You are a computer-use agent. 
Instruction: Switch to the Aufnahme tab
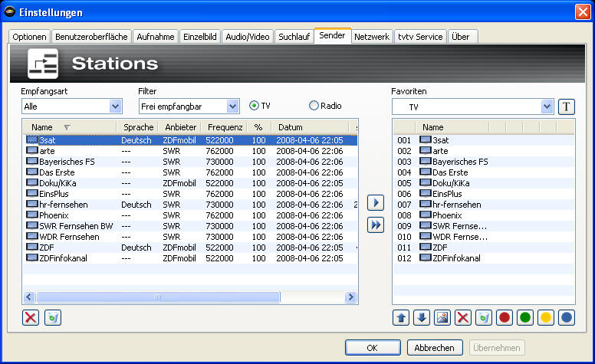pyautogui.click(x=155, y=37)
